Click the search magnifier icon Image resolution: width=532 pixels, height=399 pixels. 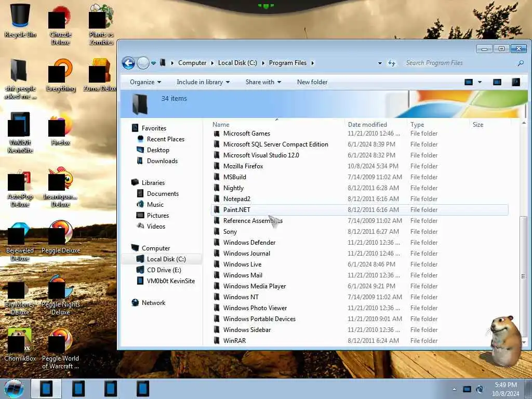521,63
